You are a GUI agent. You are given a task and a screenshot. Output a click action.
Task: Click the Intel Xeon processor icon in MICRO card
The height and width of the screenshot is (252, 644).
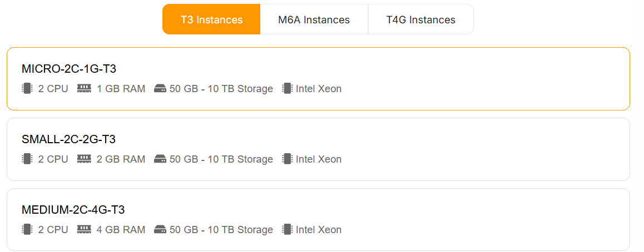287,88
